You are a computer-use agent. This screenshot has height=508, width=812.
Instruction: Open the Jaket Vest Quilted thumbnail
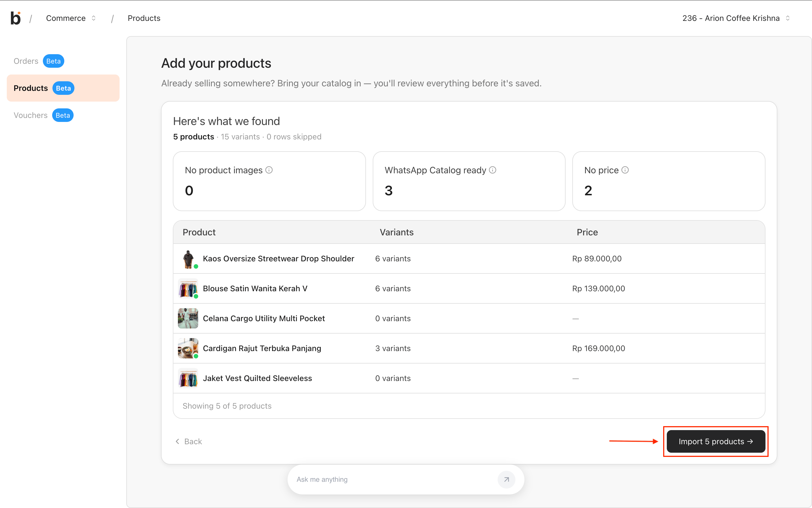pyautogui.click(x=188, y=378)
